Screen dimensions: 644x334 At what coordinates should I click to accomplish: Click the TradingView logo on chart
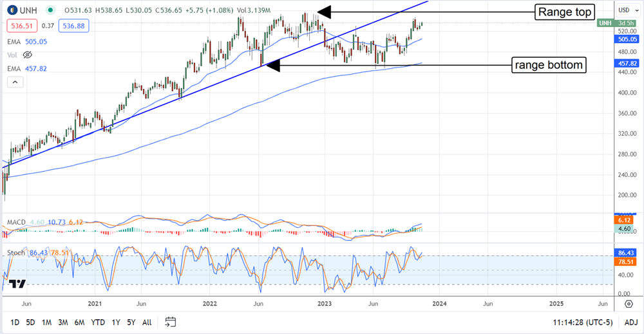(x=18, y=284)
